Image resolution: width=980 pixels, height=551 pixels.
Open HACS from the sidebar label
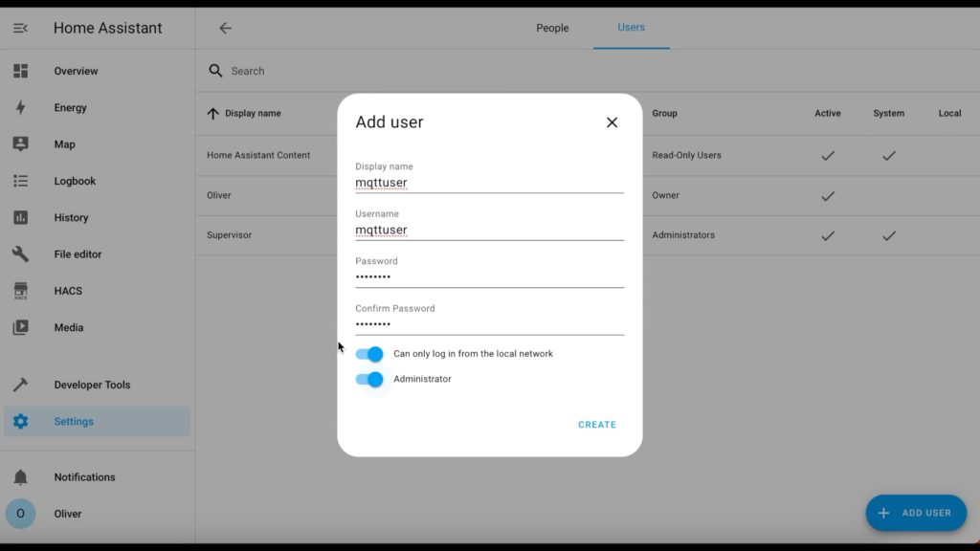(x=68, y=291)
